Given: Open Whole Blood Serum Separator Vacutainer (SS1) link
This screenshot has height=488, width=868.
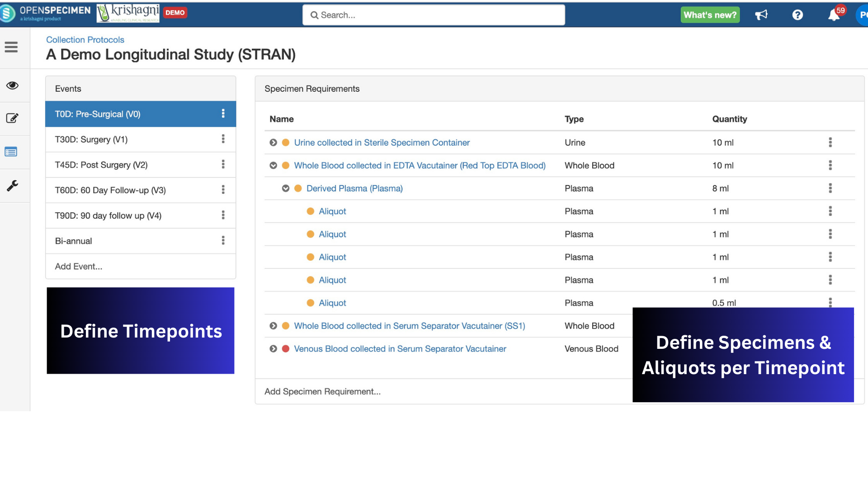Looking at the screenshot, I should coord(409,326).
